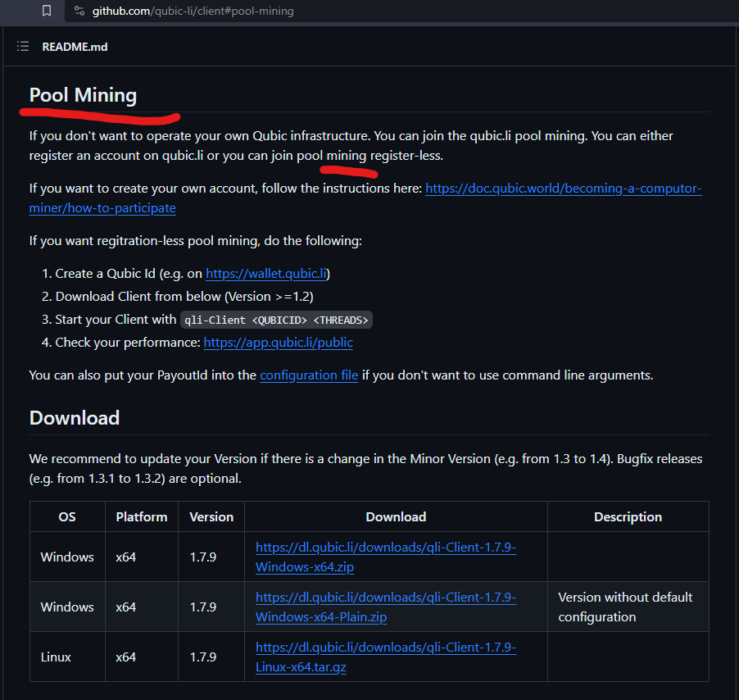This screenshot has width=739, height=700.
Task: Click the Version column header
Action: [211, 516]
